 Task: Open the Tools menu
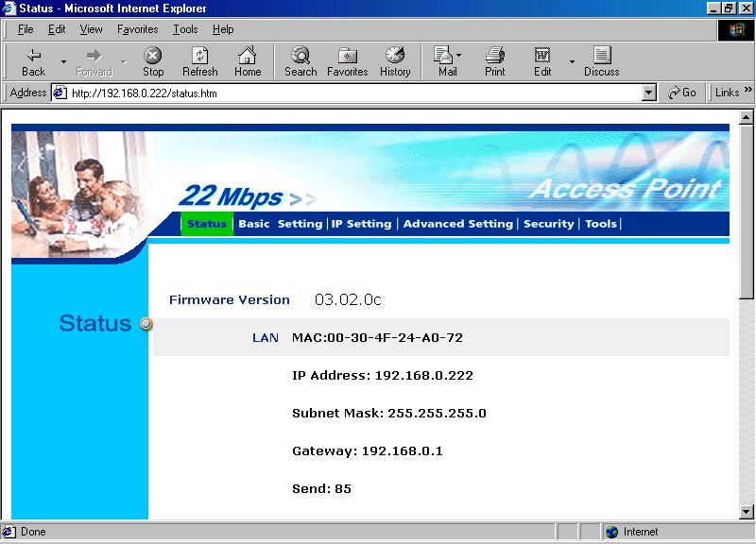click(x=185, y=29)
